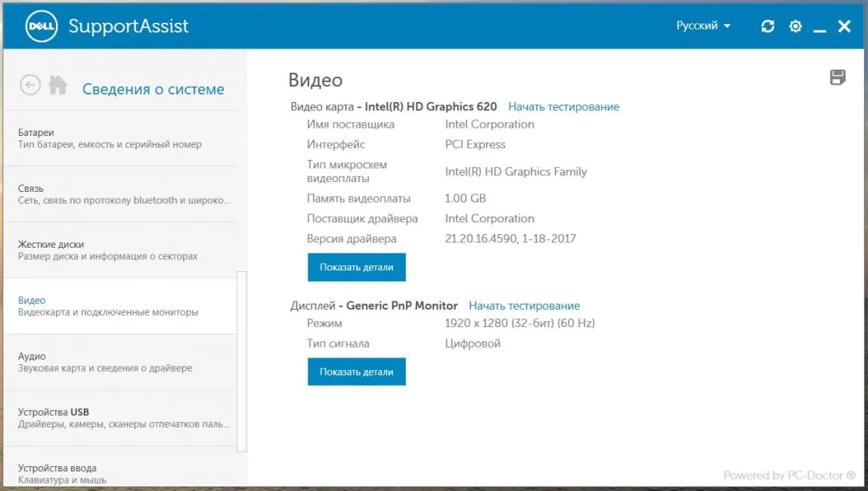Minimize the SupportAssist window

coord(820,30)
